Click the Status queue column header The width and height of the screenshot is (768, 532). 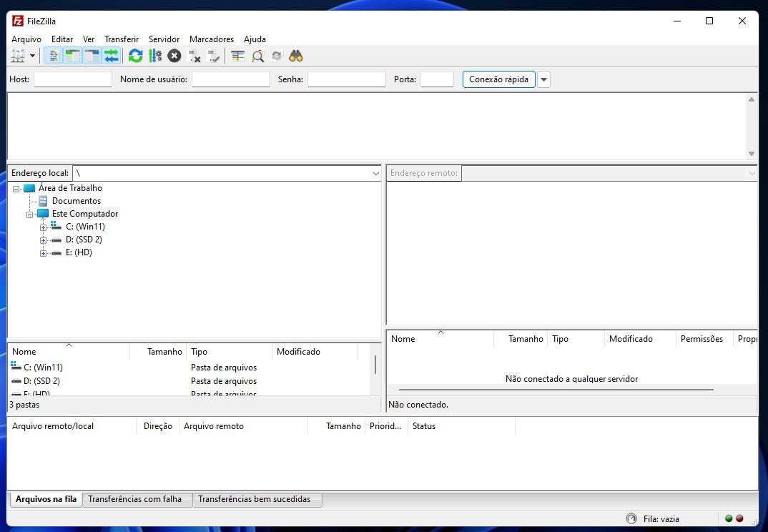click(x=461, y=425)
